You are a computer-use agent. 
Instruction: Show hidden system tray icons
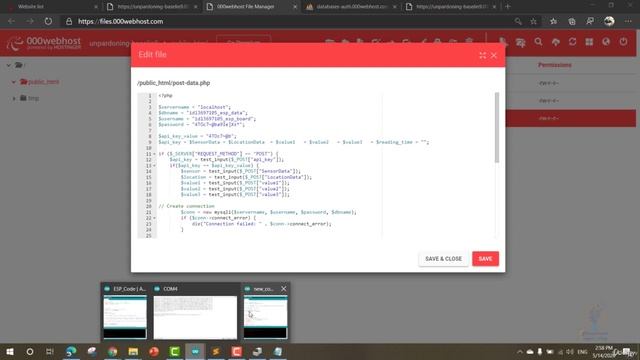520,351
